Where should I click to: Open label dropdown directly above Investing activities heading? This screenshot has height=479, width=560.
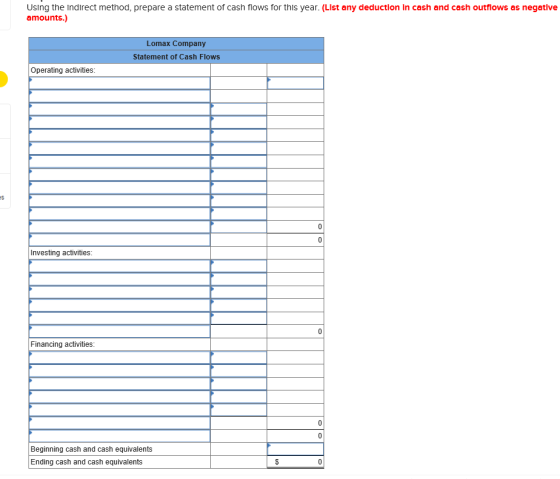(120, 240)
